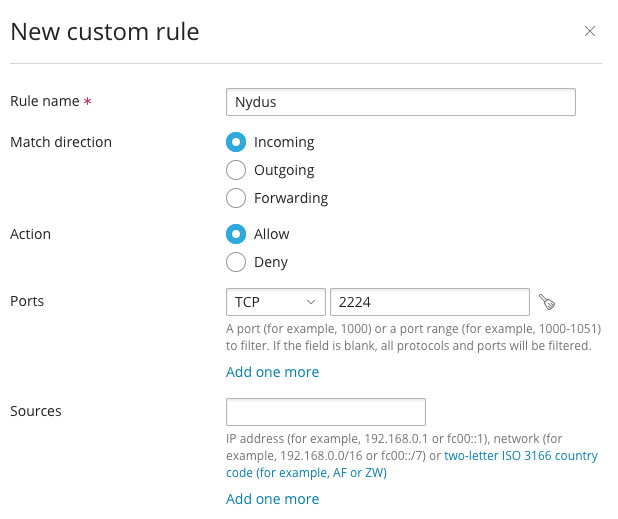The height and width of the screenshot is (519, 618).
Task: Open two-letter ISO 3166 country code link
Action: pyautogui.click(x=411, y=464)
